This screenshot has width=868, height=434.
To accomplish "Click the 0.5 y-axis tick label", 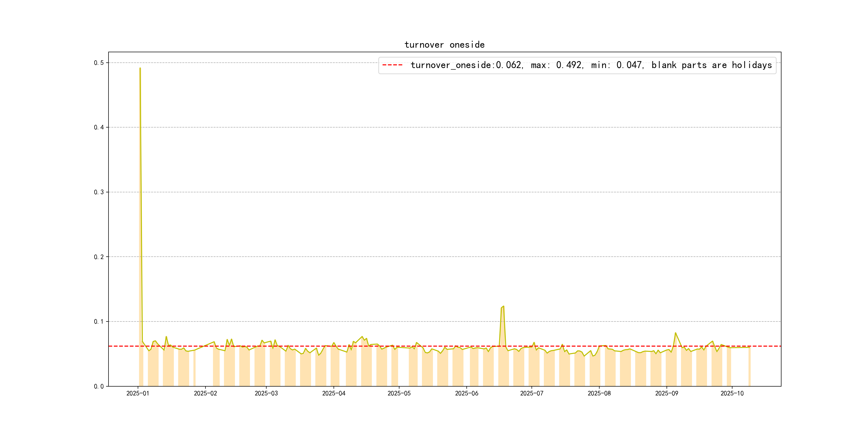I will (99, 63).
